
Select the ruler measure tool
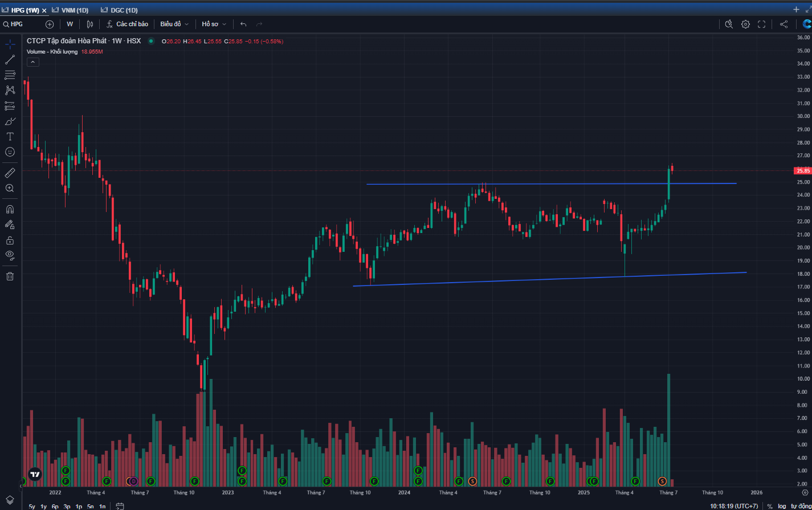pyautogui.click(x=10, y=173)
